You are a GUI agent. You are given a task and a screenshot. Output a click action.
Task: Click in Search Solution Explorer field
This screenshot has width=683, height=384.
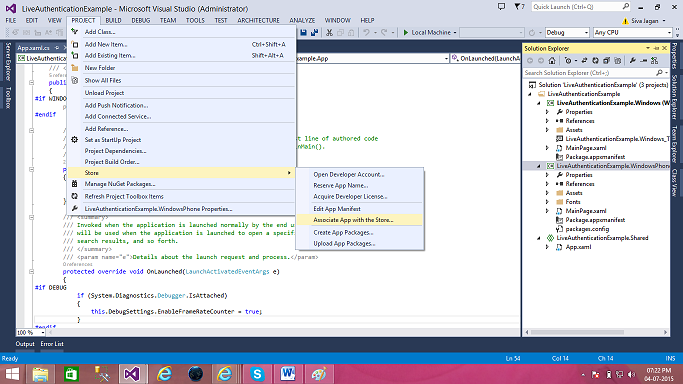pos(589,73)
